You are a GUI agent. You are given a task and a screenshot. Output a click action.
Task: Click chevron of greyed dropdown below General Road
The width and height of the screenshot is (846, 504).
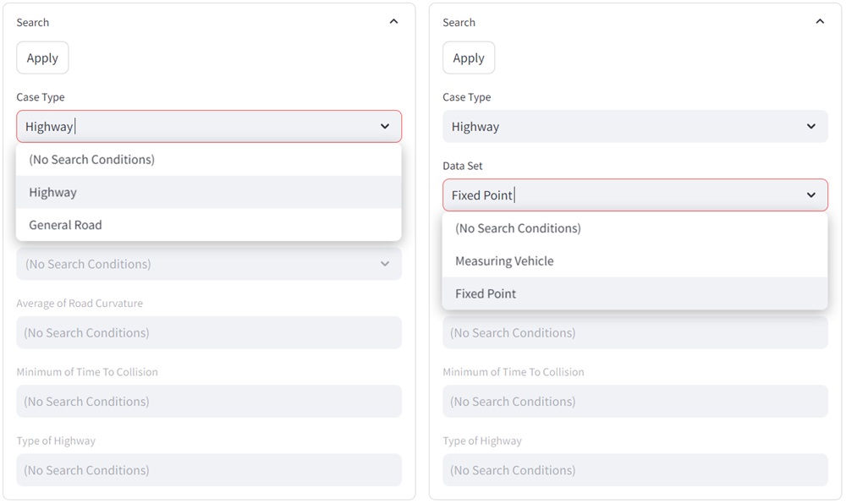tap(385, 264)
